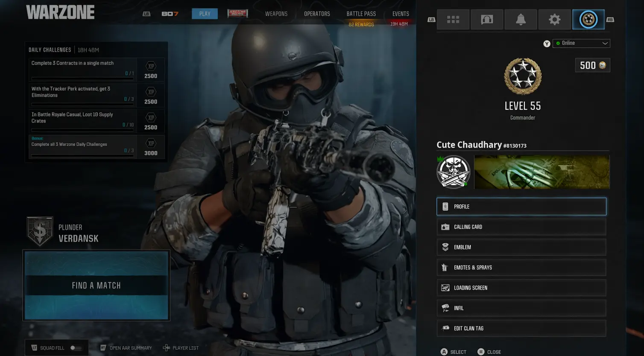Click the LT trigger icon by Squad Fill
This screenshot has height=356, width=644.
tap(34, 348)
